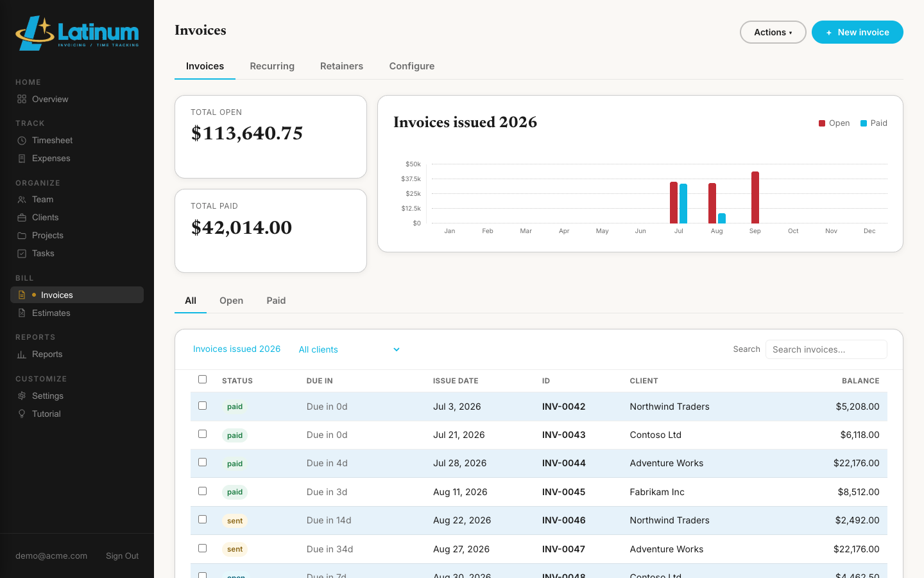Screen dimensions: 924x578
Task: Click the Reports bar chart icon
Action: coord(22,354)
